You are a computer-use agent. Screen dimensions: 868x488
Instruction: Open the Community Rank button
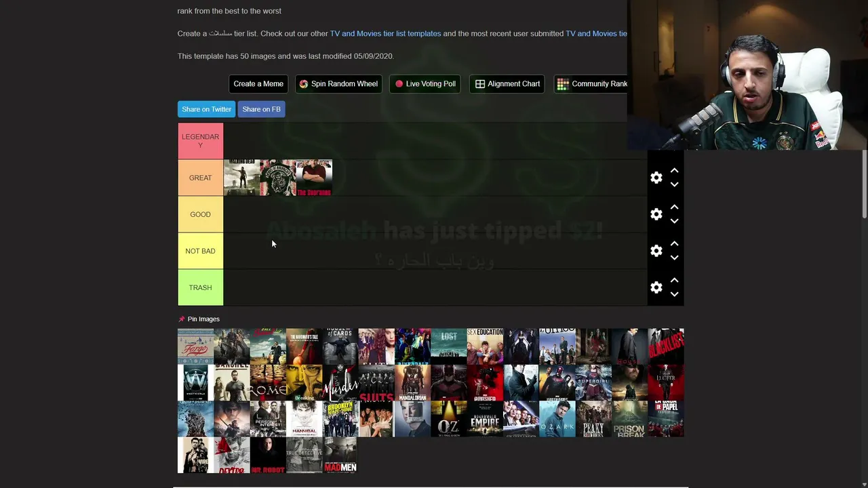591,84
